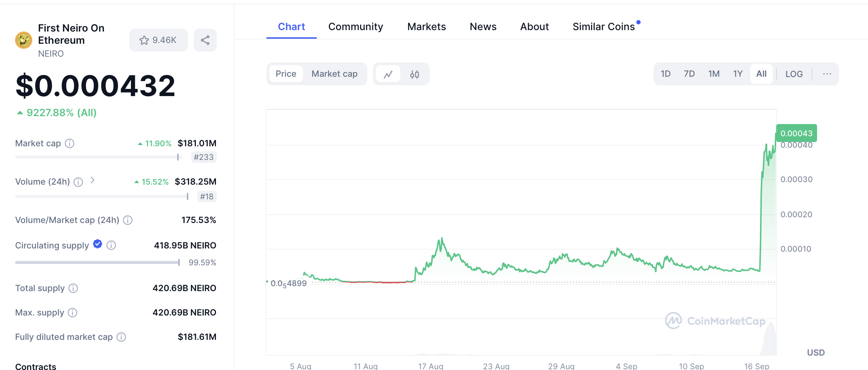Click the Similar Coins tab
868x370 pixels.
[604, 27]
